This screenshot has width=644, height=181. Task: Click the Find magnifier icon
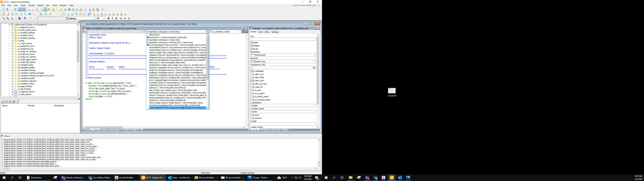(x=76, y=14)
